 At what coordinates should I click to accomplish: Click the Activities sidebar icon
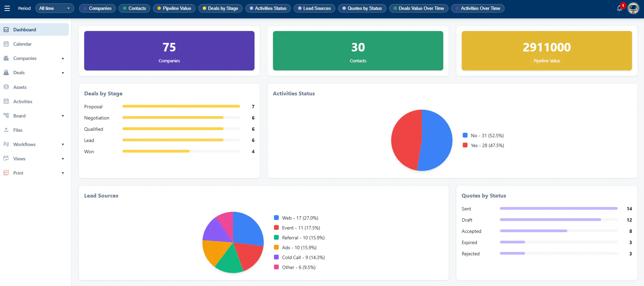(6, 101)
